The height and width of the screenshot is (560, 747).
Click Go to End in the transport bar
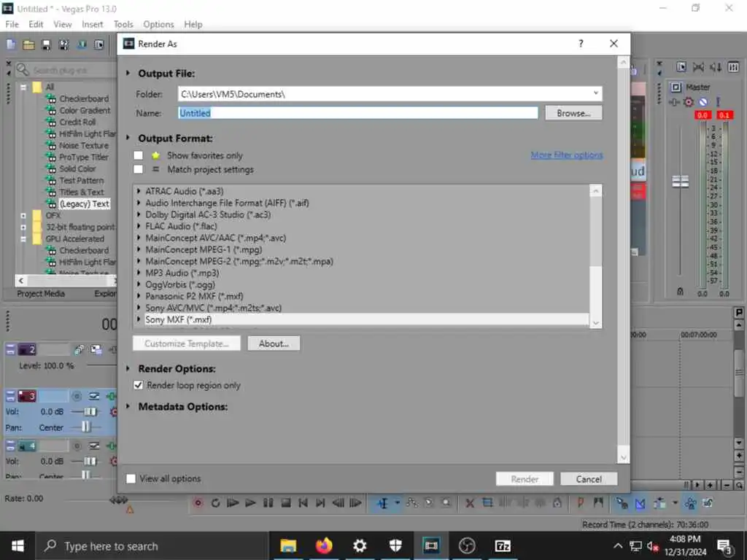point(321,503)
